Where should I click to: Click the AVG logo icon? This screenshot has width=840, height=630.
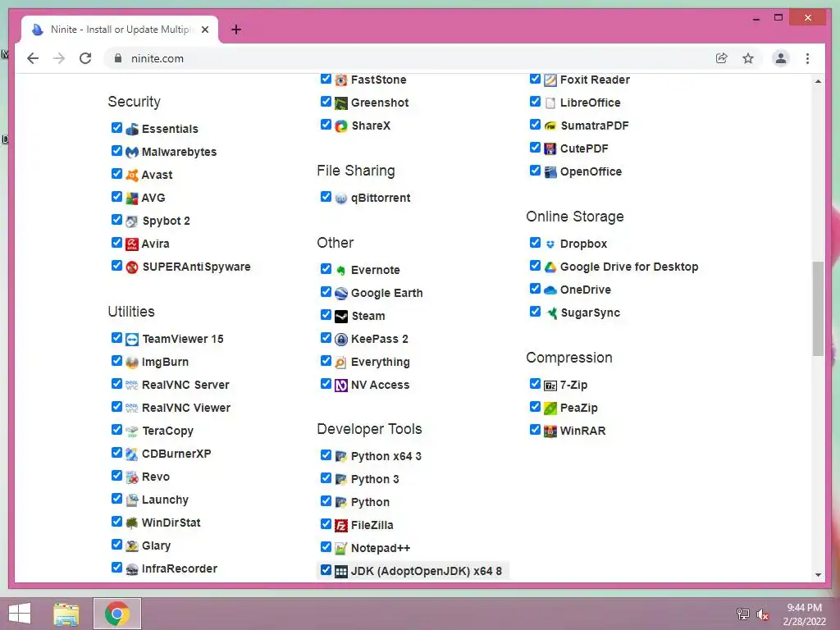click(x=132, y=199)
